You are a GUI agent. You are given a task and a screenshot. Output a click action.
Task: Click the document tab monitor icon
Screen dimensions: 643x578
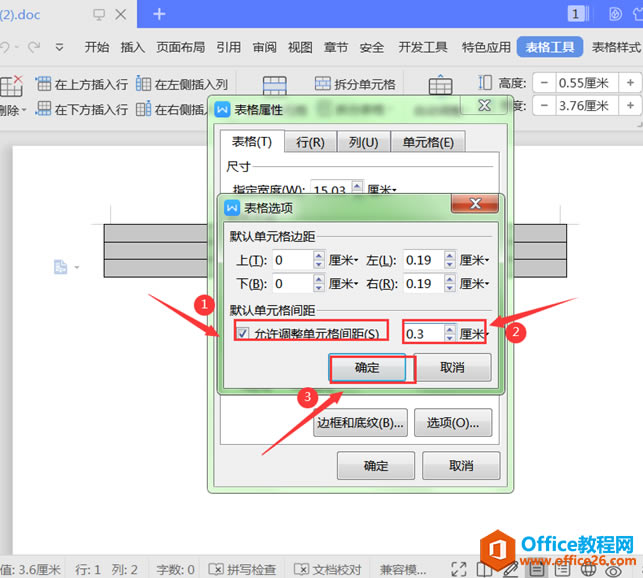pos(99,15)
